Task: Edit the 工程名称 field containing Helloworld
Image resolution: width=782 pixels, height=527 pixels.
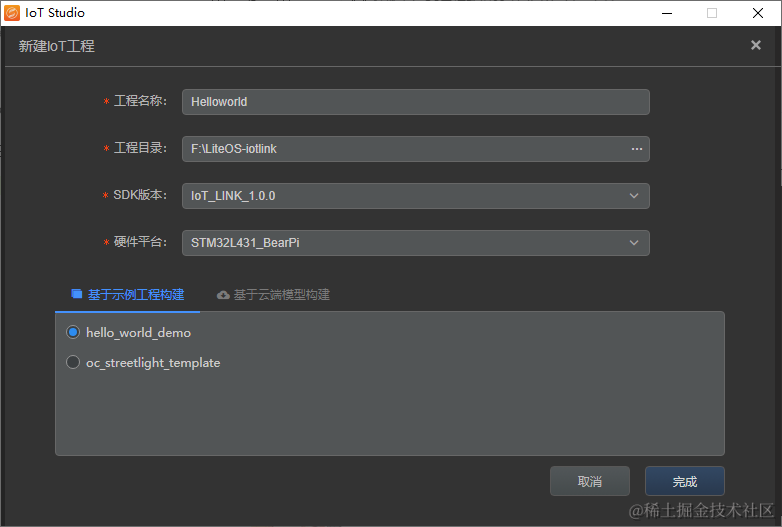Action: (x=415, y=102)
